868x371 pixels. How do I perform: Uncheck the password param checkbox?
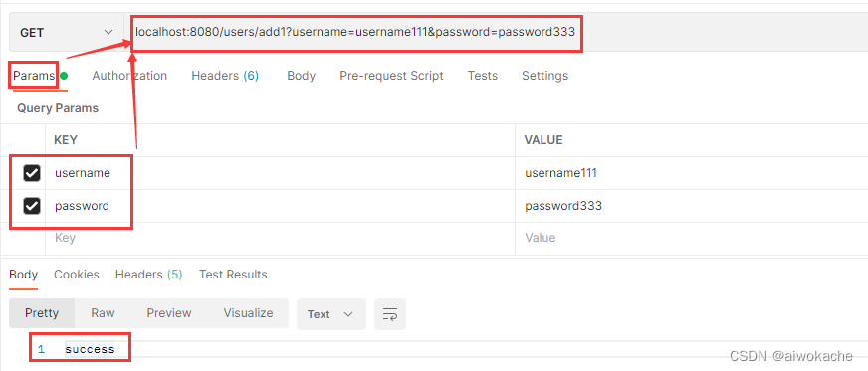32,206
